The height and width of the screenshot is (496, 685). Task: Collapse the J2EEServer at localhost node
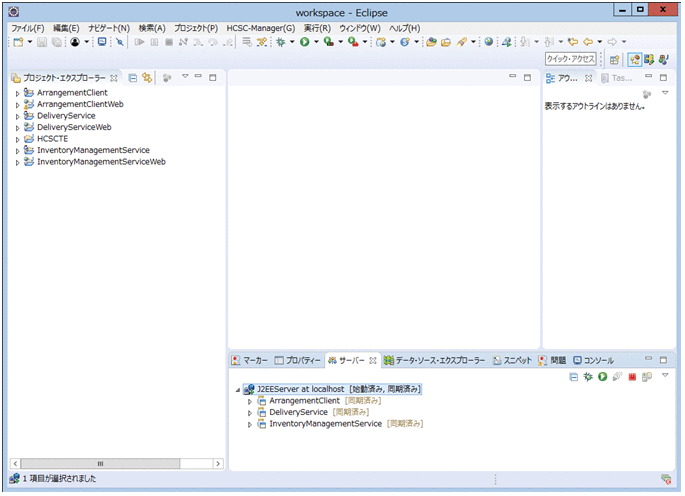(x=237, y=389)
